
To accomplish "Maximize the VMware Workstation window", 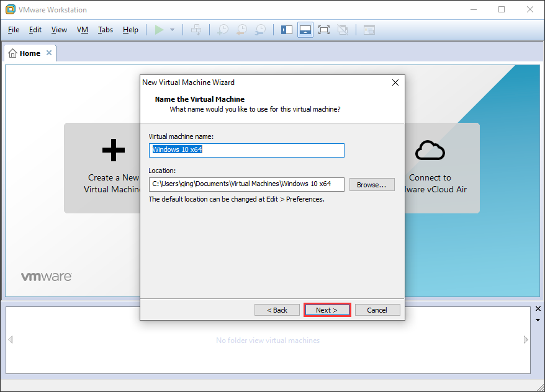I will click(x=502, y=9).
